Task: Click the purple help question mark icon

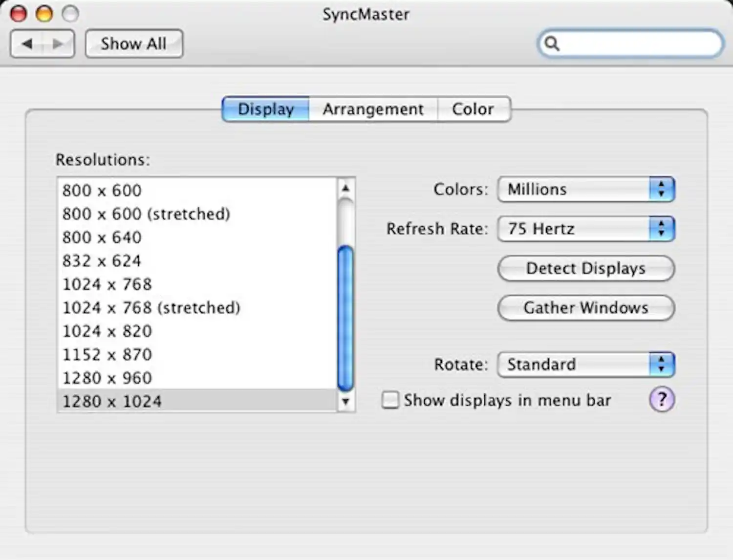Action: (x=662, y=400)
